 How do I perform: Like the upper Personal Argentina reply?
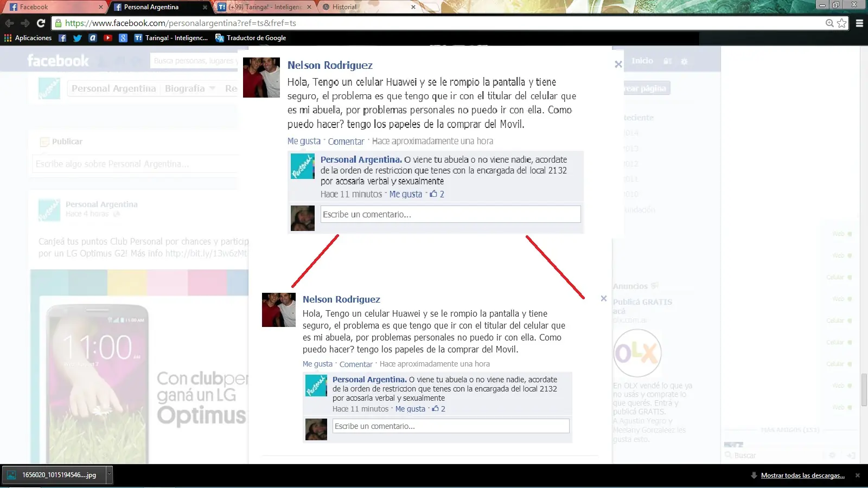pyautogui.click(x=405, y=194)
